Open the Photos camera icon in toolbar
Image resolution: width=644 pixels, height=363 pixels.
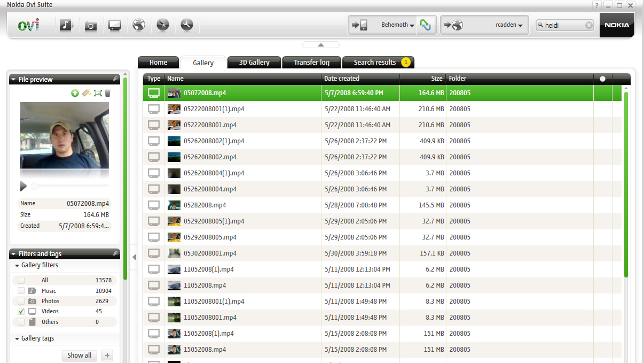pyautogui.click(x=91, y=25)
